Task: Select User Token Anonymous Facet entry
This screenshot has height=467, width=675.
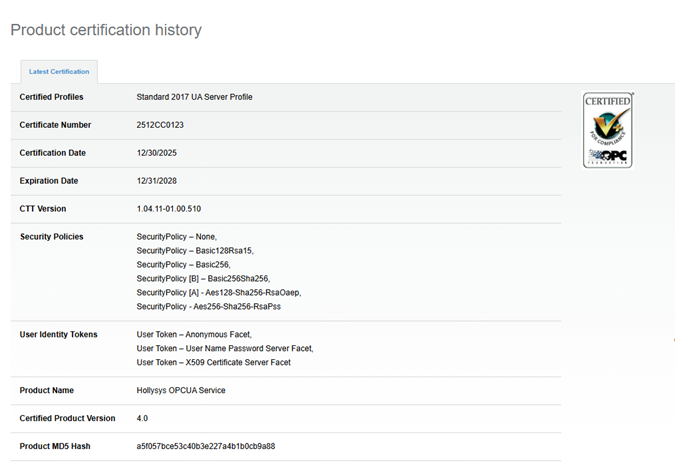Action: pos(194,334)
